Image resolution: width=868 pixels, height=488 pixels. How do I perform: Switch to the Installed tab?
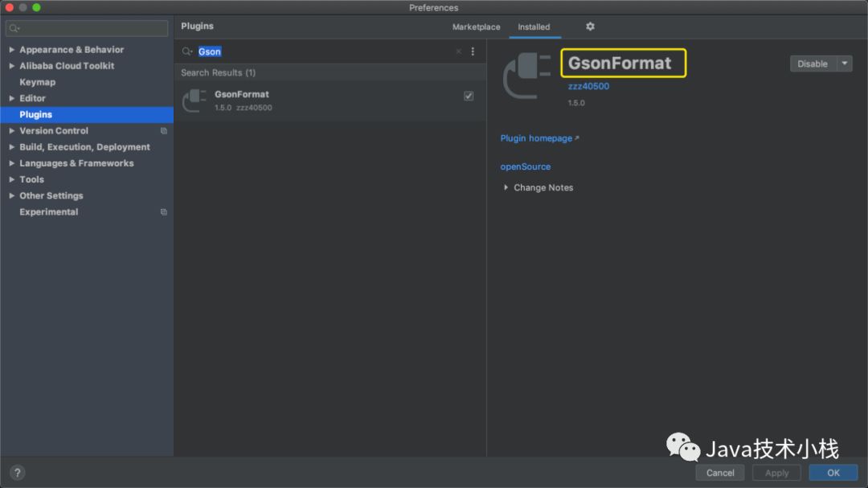coord(534,27)
